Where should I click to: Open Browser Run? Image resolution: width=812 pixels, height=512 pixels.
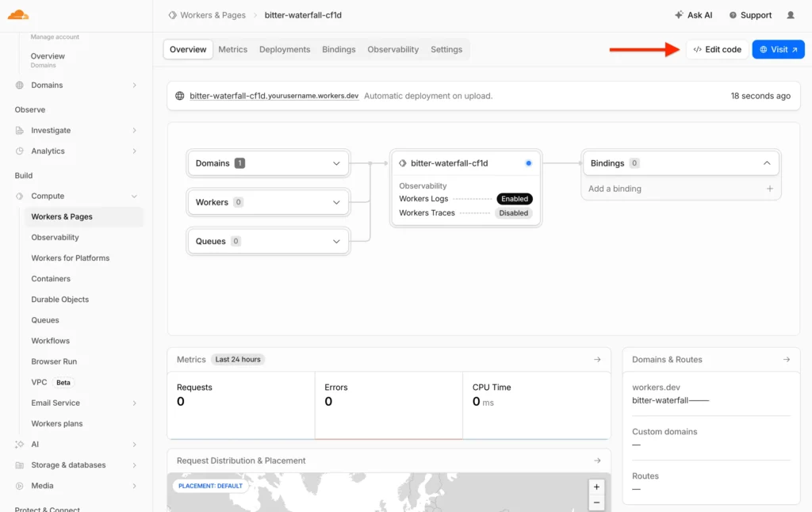pyautogui.click(x=54, y=362)
